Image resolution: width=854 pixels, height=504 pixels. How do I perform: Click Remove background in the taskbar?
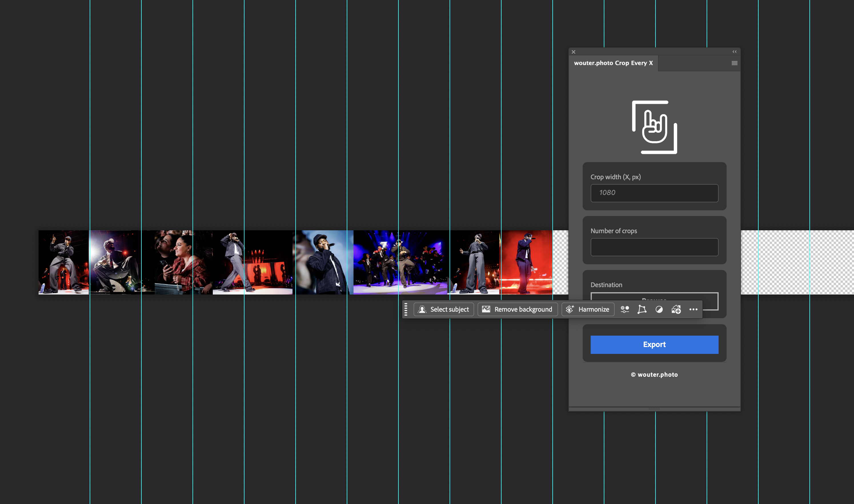(517, 309)
